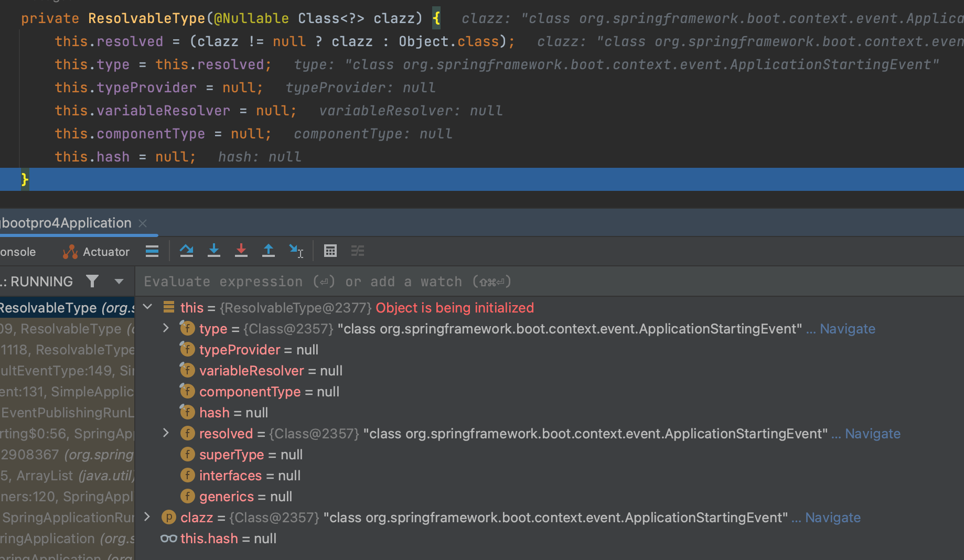Click Navigate link on the clazz row
Viewport: 964px width, 560px height.
coord(833,518)
